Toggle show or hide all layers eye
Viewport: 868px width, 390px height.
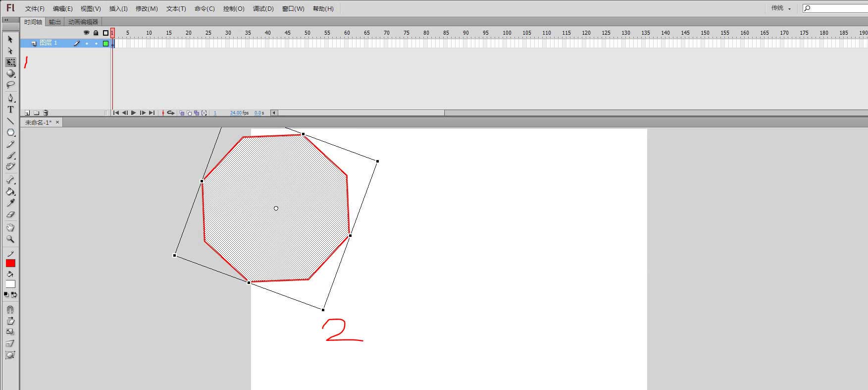pos(86,33)
